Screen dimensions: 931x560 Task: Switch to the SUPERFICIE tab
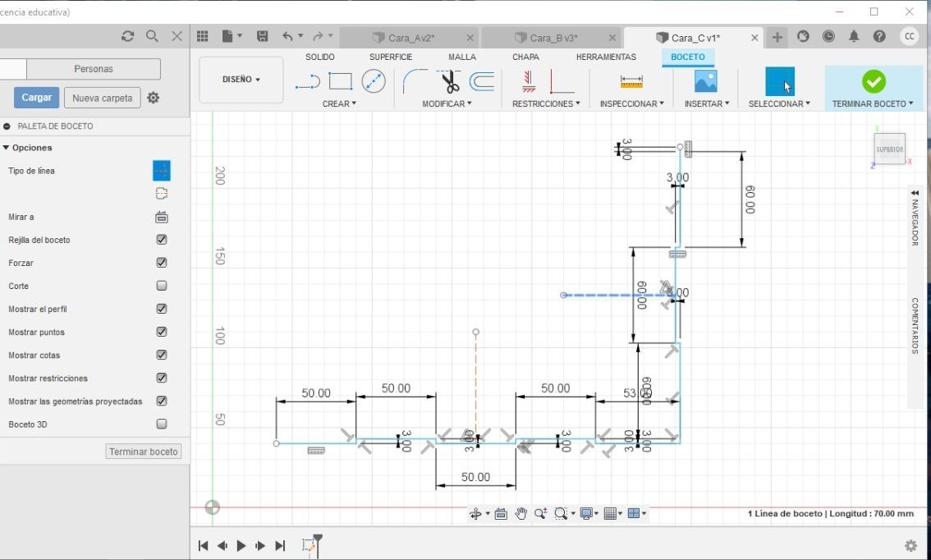[391, 57]
